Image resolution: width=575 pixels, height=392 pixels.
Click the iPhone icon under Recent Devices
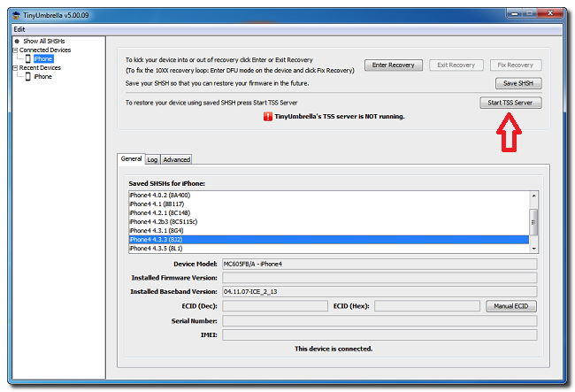[27, 77]
